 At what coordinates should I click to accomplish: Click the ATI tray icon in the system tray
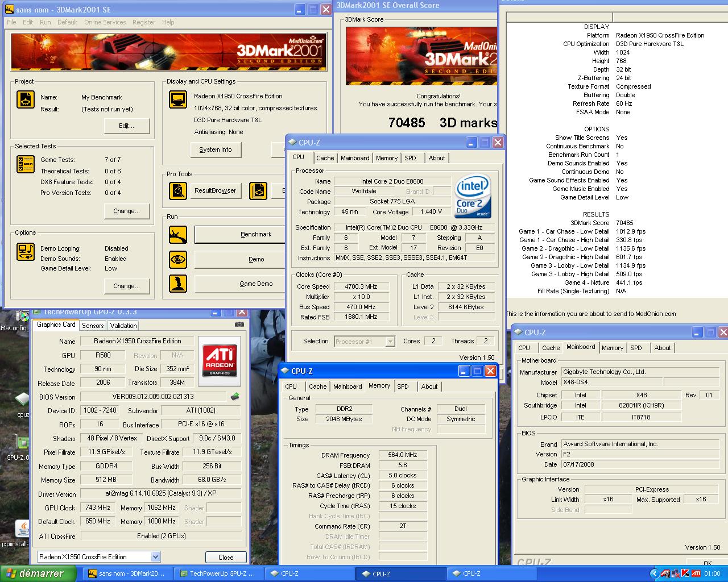point(696,573)
